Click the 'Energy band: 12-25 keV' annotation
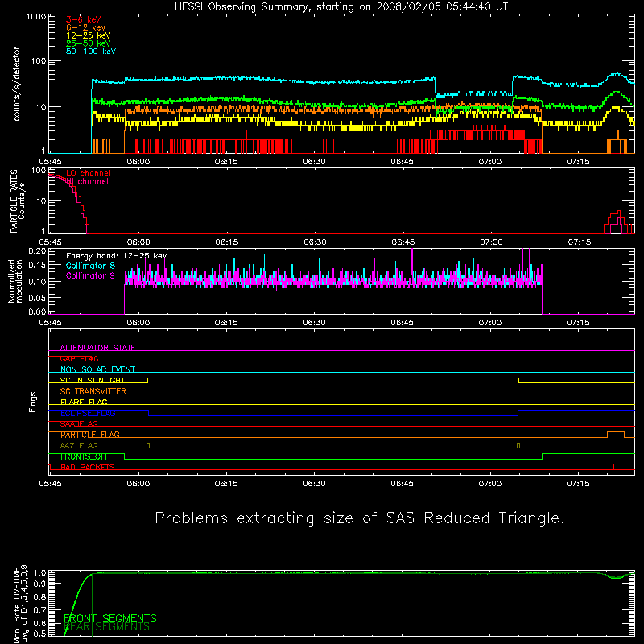The image size is (644, 644). click(117, 256)
